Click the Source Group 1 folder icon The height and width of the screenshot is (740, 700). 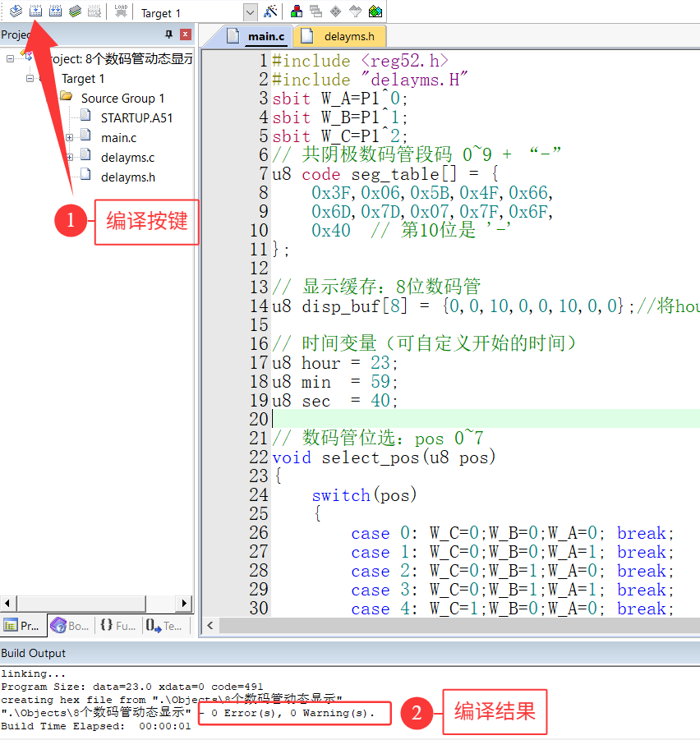point(66,96)
